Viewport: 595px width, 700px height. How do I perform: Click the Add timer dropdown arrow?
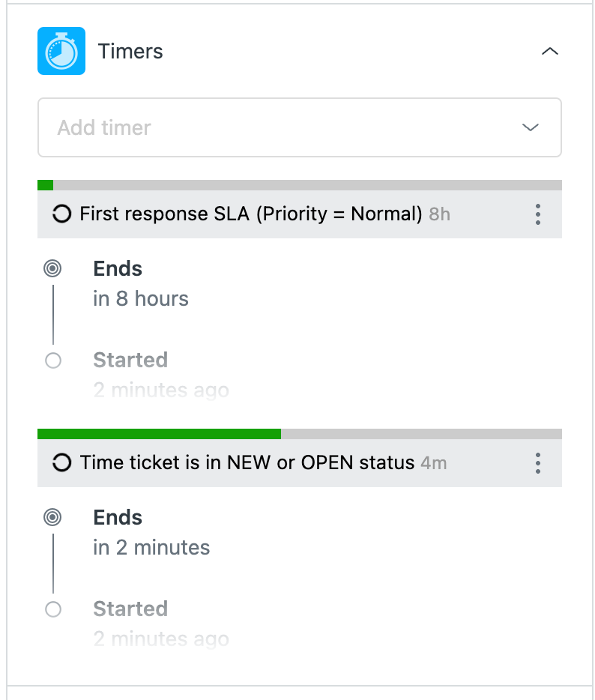click(531, 127)
